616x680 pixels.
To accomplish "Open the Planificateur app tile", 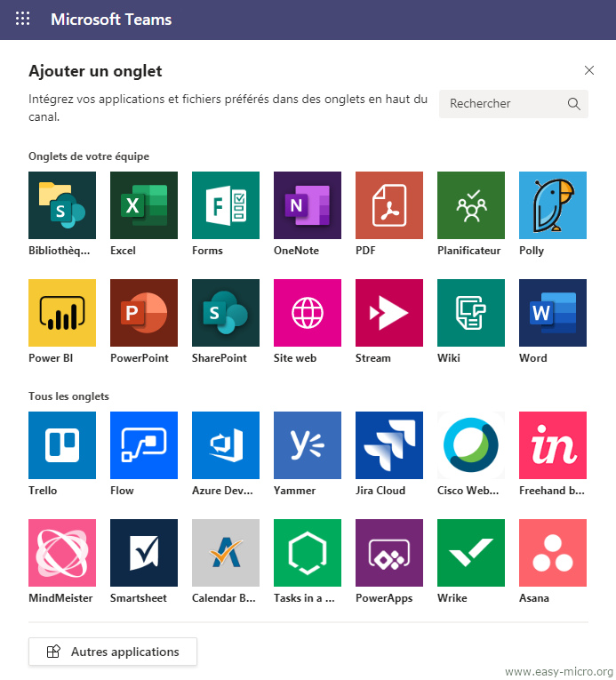I will (471, 205).
